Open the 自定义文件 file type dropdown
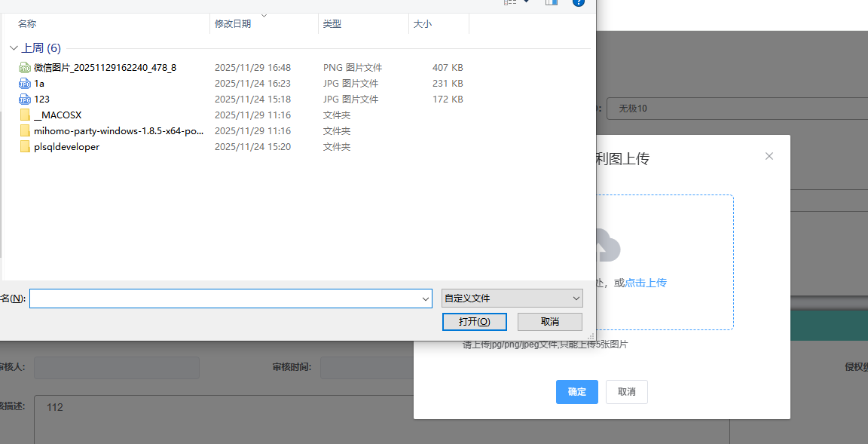868x444 pixels. 512,299
